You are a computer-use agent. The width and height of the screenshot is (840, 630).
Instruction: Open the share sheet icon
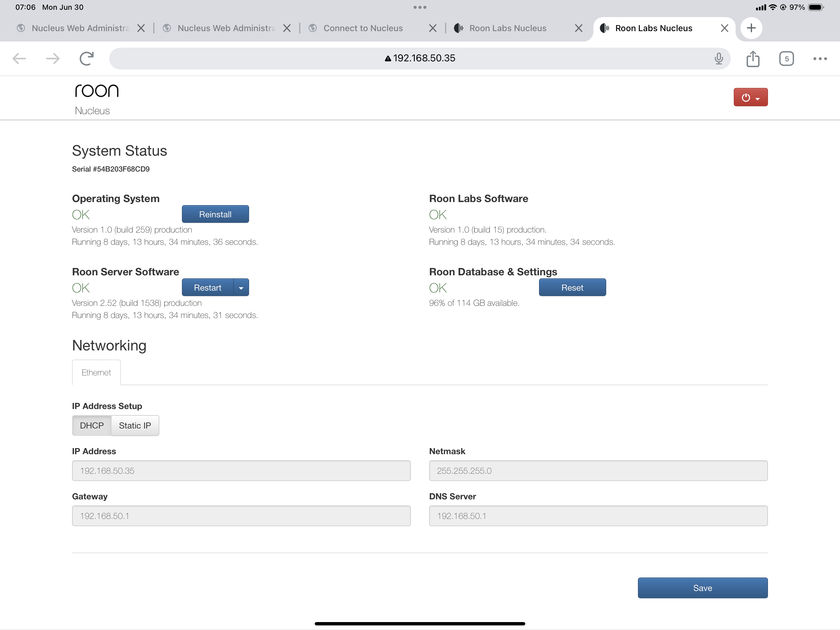tap(753, 59)
